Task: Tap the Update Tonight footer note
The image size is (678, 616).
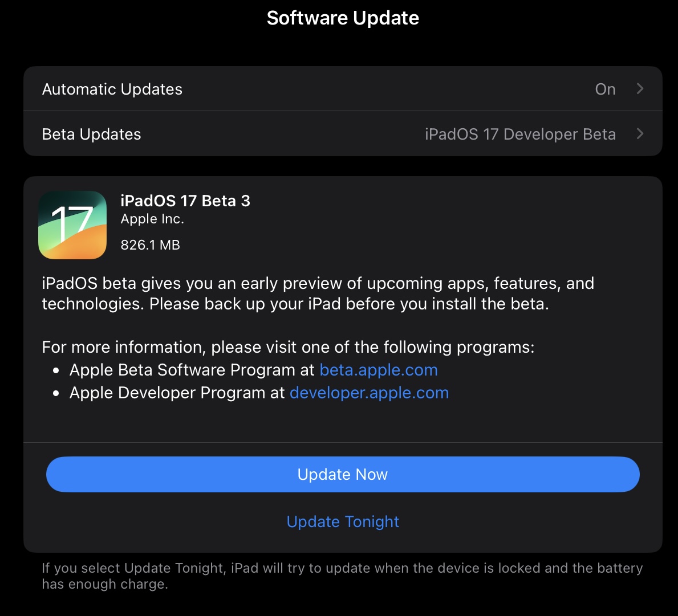Action: pos(342,576)
